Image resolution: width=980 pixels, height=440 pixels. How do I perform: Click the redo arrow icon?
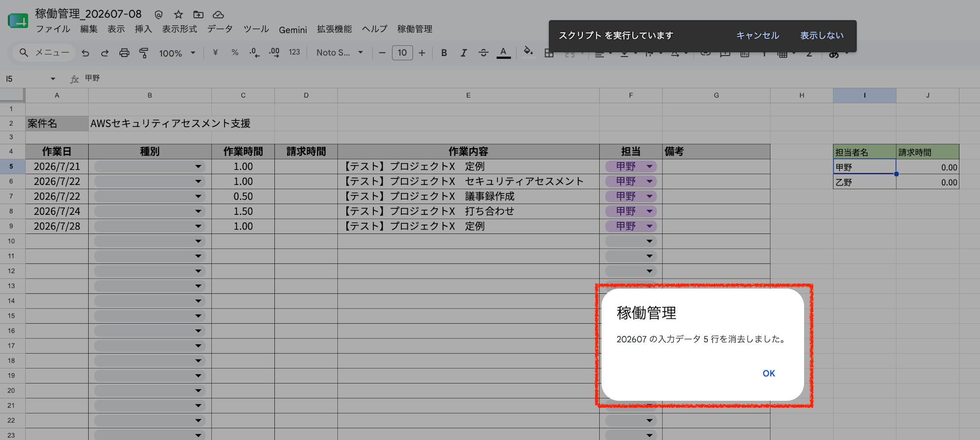[104, 53]
